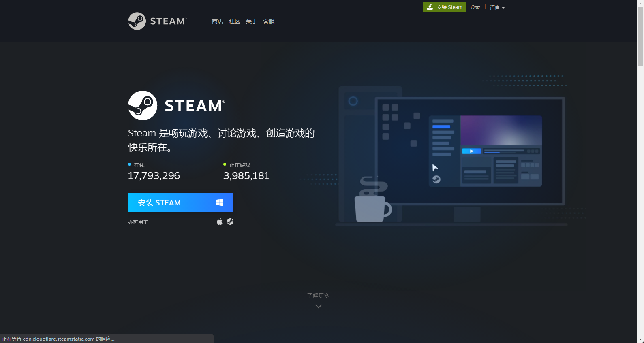Click the Steam tagline heading text
The width and height of the screenshot is (644, 343).
pyautogui.click(x=221, y=140)
